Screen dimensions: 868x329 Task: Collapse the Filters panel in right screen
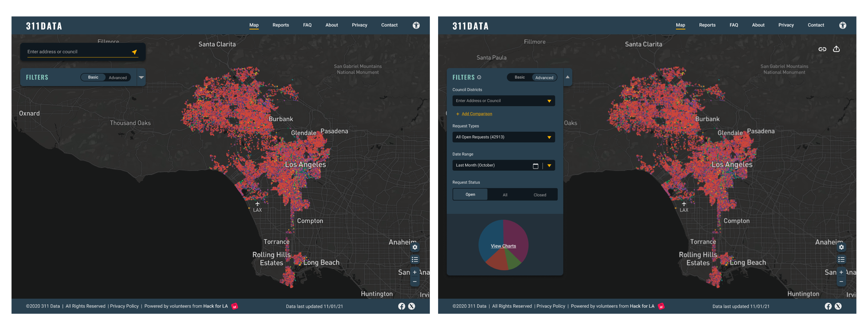[567, 77]
